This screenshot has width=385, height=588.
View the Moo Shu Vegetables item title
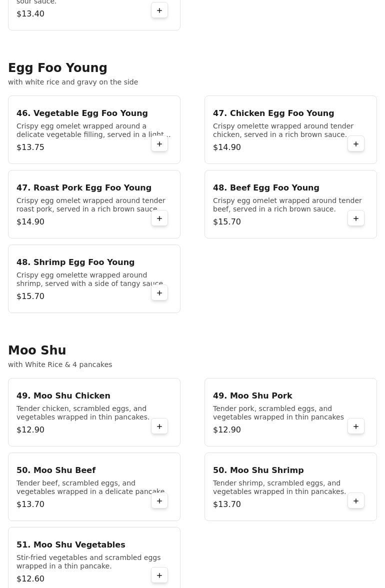pos(71,545)
